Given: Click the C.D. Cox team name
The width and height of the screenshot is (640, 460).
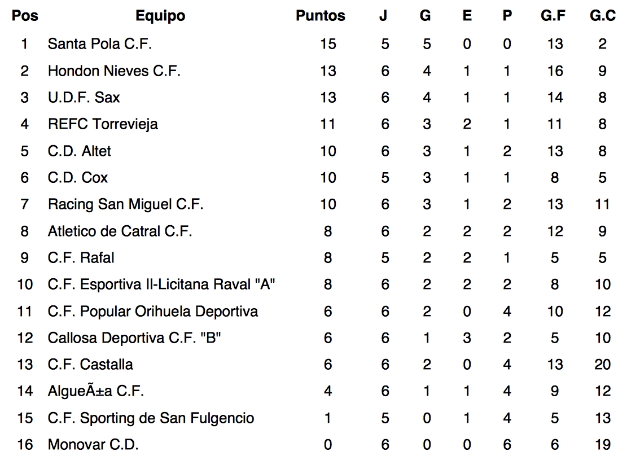Looking at the screenshot, I should point(77,178).
